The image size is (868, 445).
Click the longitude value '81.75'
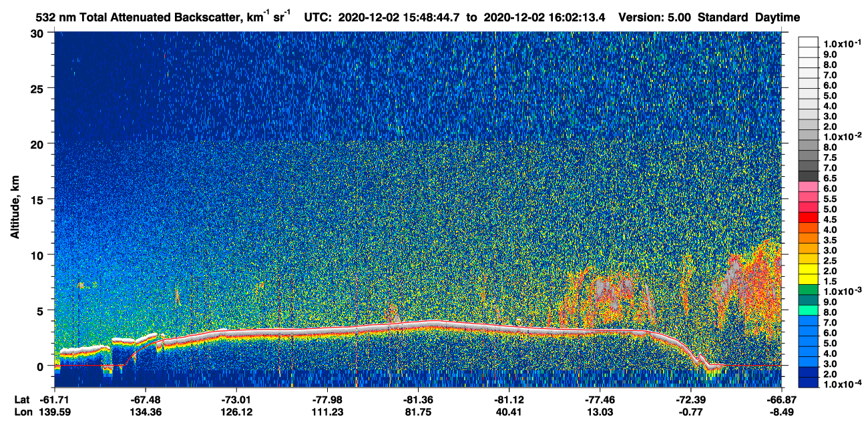[x=418, y=412]
